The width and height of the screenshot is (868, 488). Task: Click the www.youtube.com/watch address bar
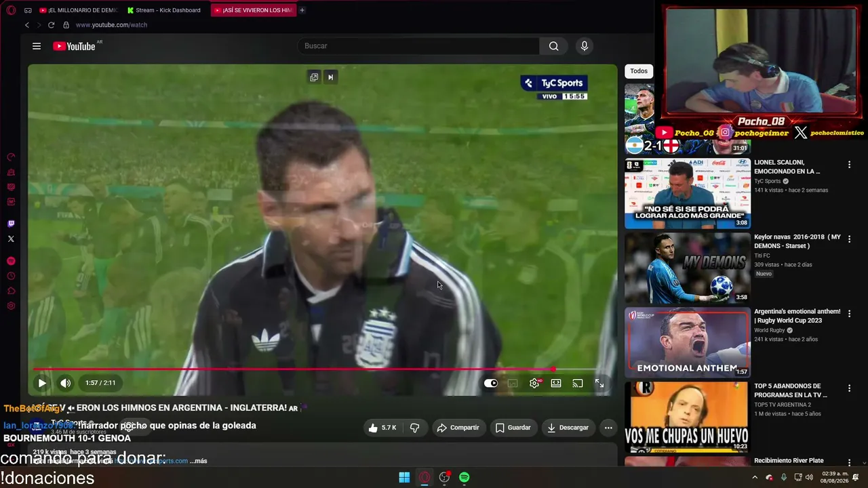pos(111,25)
